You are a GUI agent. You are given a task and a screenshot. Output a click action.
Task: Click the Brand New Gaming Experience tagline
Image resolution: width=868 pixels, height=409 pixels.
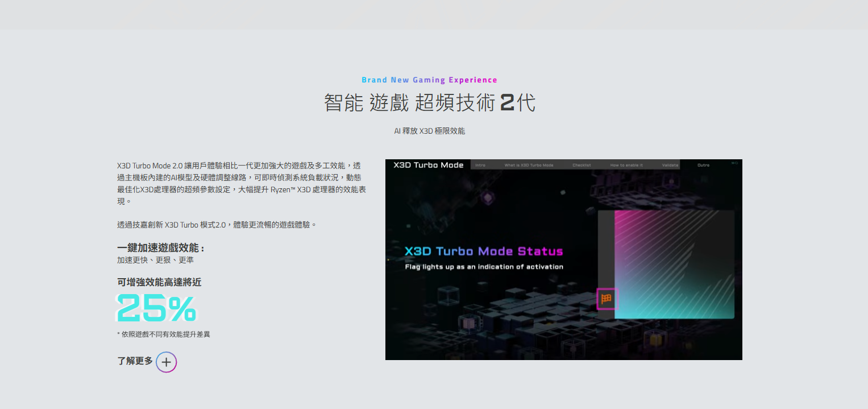429,80
